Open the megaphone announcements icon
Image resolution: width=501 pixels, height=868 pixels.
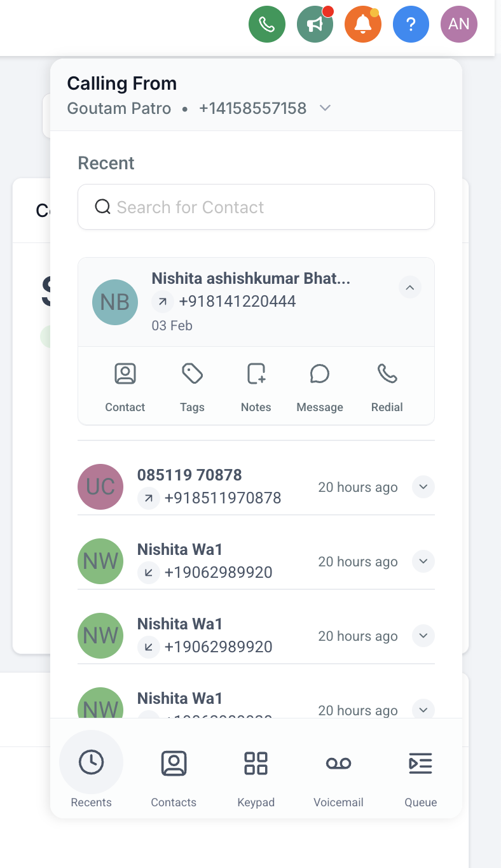[x=315, y=25]
